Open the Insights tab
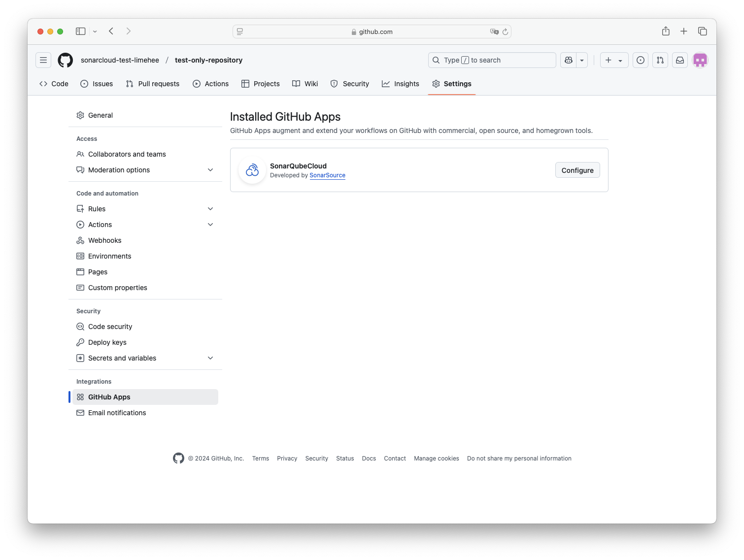The width and height of the screenshot is (744, 560). [x=401, y=84]
